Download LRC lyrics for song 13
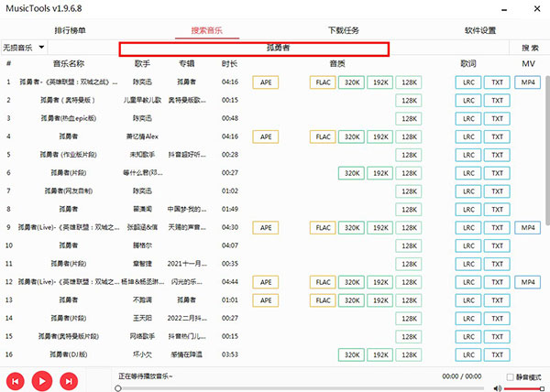550x392 pixels. click(x=467, y=299)
